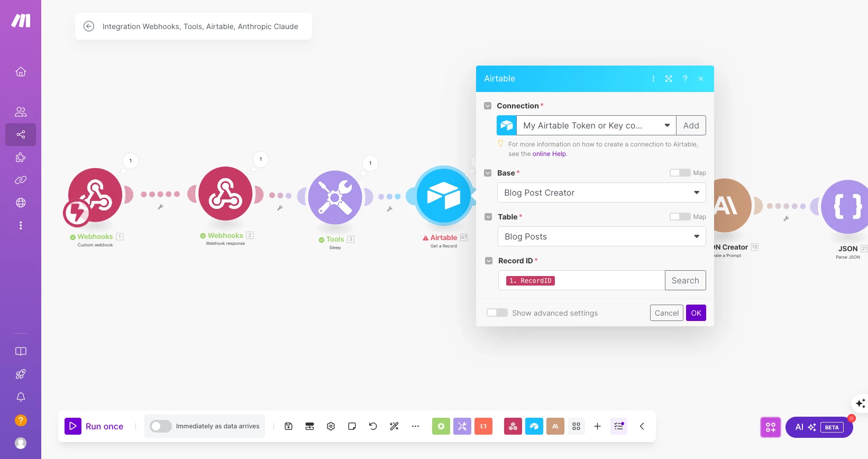Select the Webhook response module
Image resolution: width=868 pixels, height=459 pixels.
225,194
